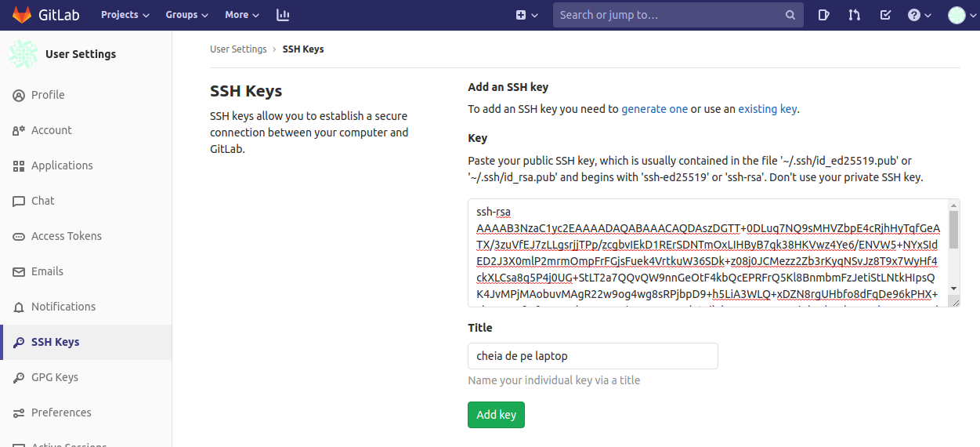Open the activity chart icon in navbar

(x=283, y=15)
